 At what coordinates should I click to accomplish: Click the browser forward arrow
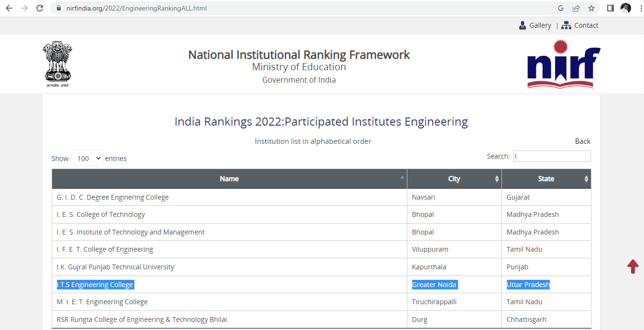[x=24, y=8]
